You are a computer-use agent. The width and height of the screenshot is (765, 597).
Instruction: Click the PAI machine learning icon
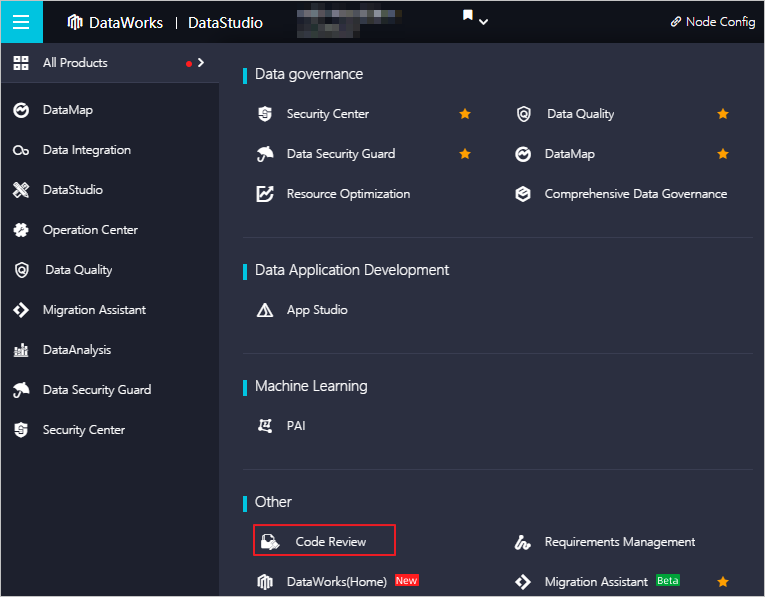pyautogui.click(x=265, y=425)
